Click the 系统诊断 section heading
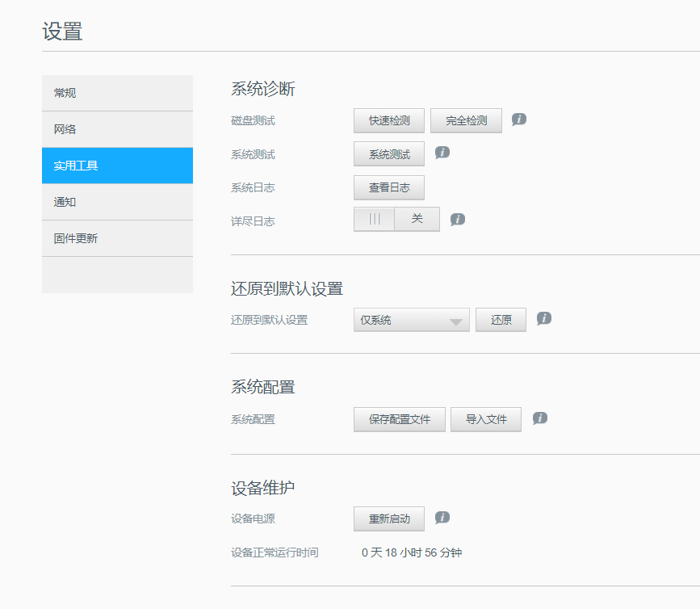 [263, 89]
